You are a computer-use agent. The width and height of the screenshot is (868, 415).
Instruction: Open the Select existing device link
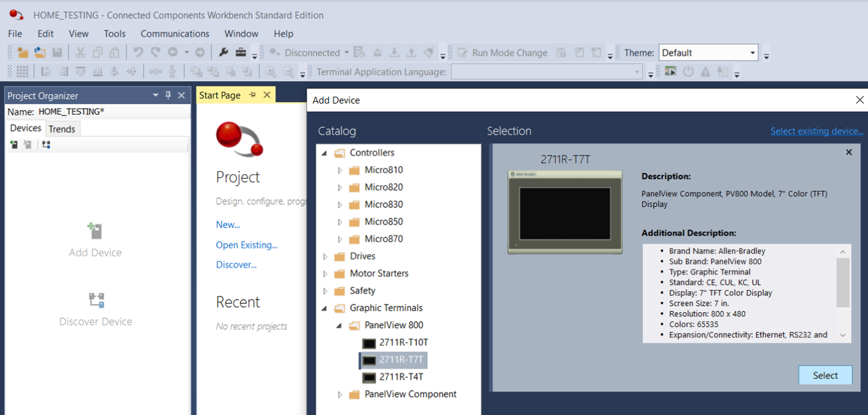coord(817,130)
